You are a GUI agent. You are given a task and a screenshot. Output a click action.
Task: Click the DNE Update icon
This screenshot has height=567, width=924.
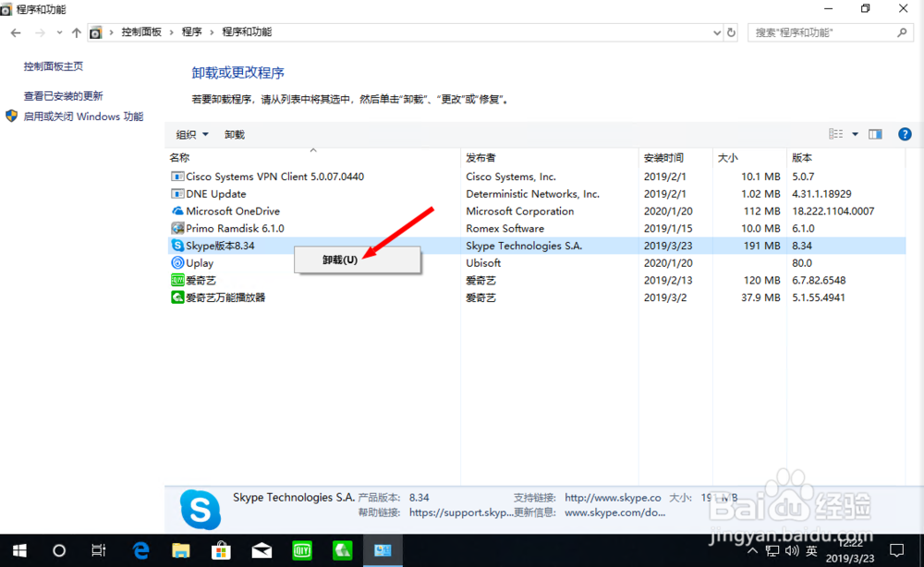pos(177,194)
